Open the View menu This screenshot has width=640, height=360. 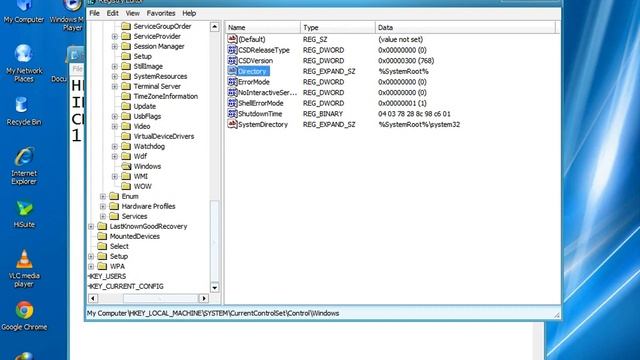click(x=132, y=13)
